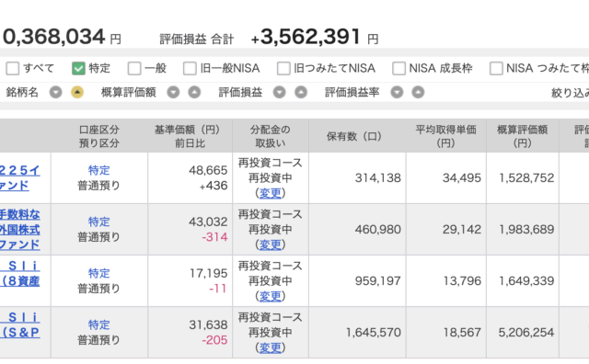Uncheck the 特定 account checkbox

78,68
